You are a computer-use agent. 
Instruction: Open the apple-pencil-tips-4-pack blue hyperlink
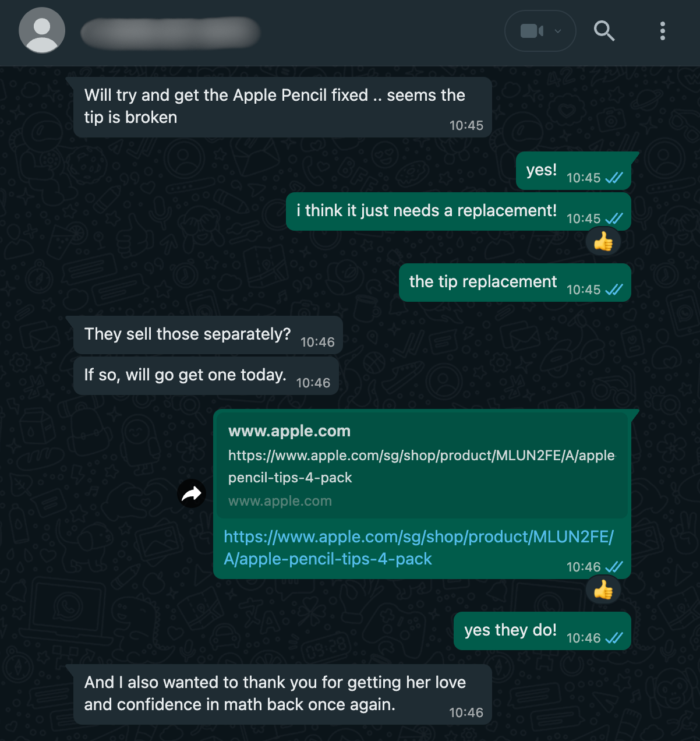coord(418,548)
